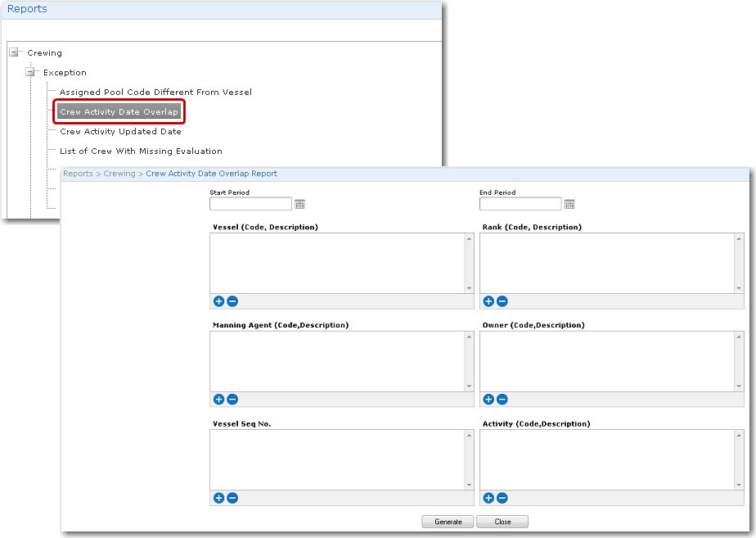Image resolution: width=756 pixels, height=538 pixels.
Task: Add a vessel with the plus icon
Action: click(218, 301)
